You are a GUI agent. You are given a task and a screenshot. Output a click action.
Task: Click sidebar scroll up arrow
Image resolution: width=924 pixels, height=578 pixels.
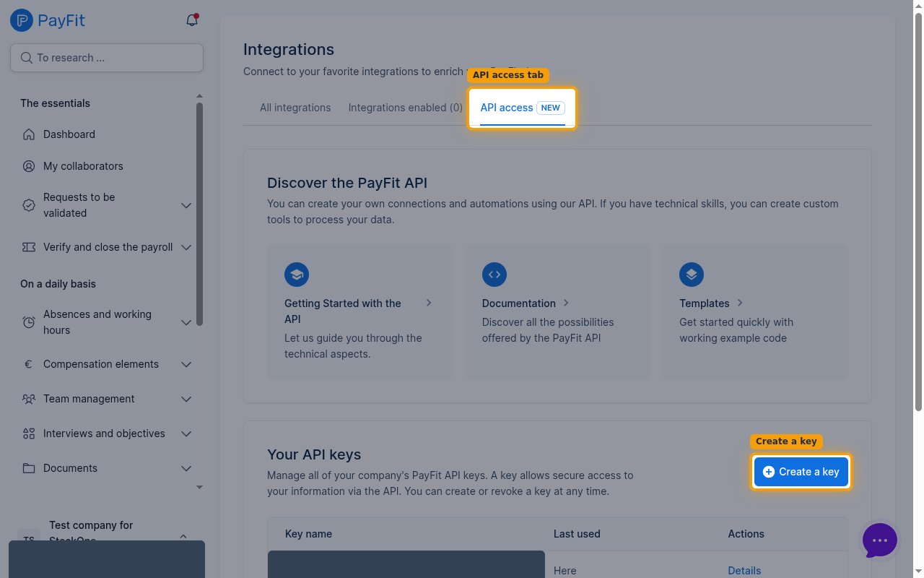tap(200, 96)
